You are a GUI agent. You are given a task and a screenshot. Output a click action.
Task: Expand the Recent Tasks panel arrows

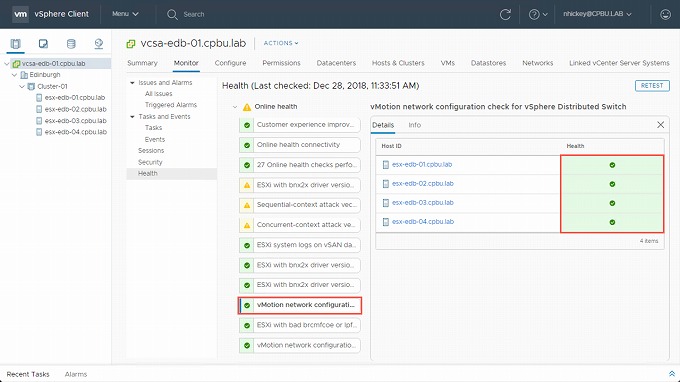pyautogui.click(x=671, y=374)
